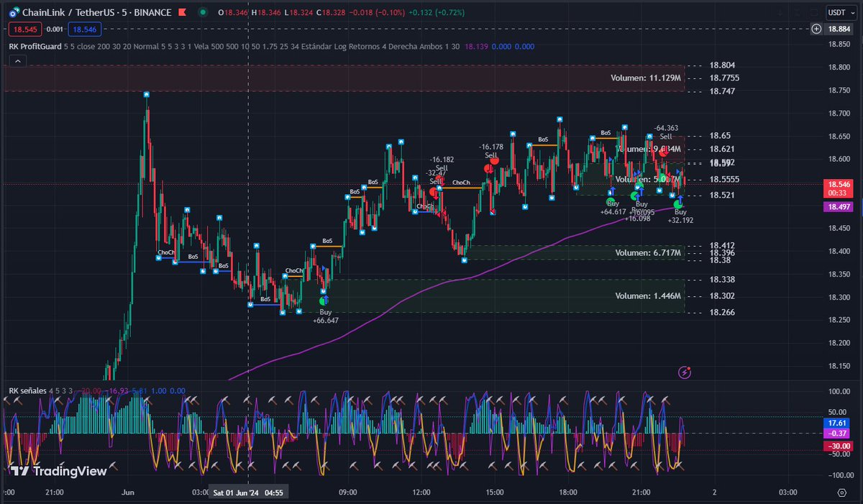Click the ChainLink coin logo icon
This screenshot has height=504, width=863.
[14, 12]
